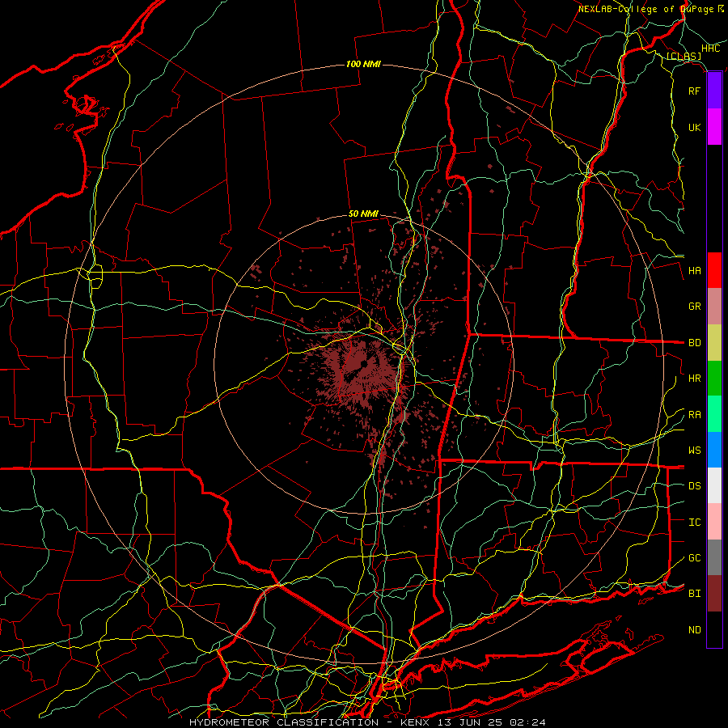This screenshot has height=728, width=728.
Task: Click the GC legend label
Action: pyautogui.click(x=695, y=558)
